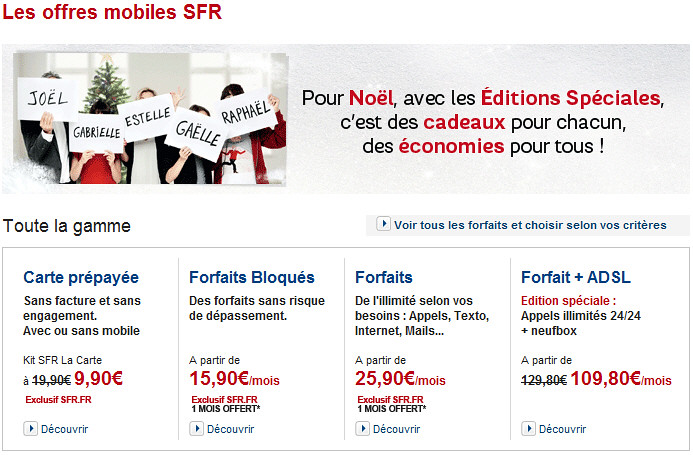Open Voir tous les forfaits link
The width and height of the screenshot is (693, 455).
point(528,225)
